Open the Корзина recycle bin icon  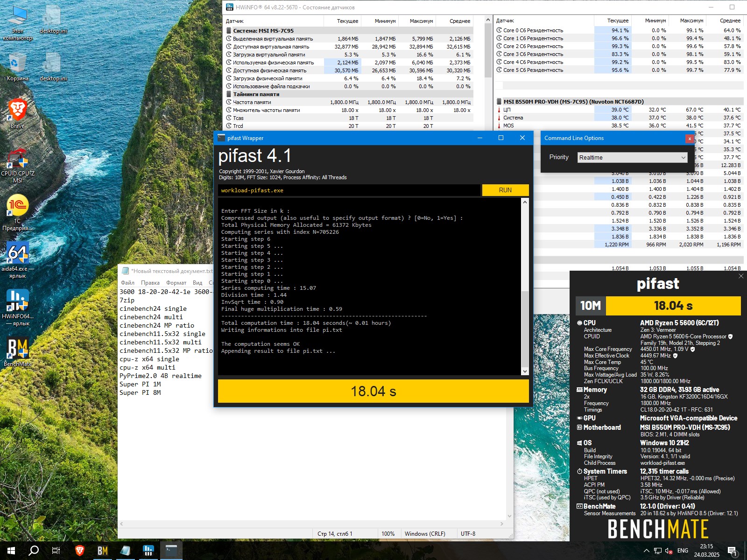(18, 67)
